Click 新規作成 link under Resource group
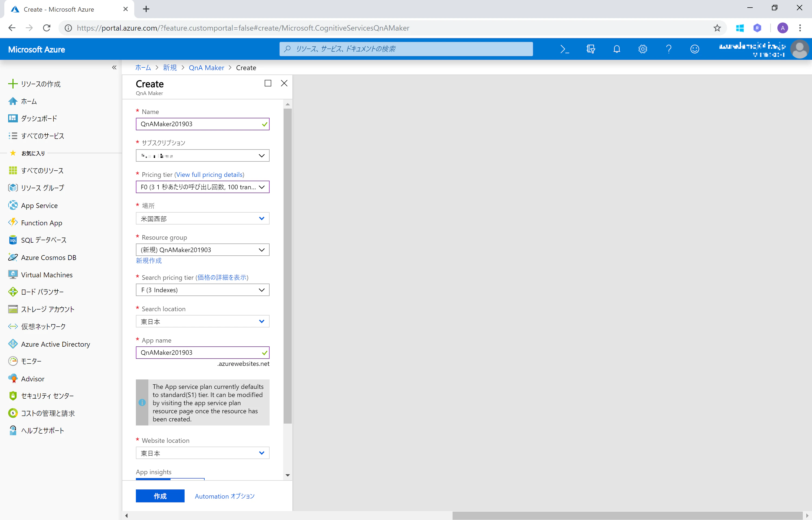Viewport: 812px width, 520px height. [x=149, y=260]
